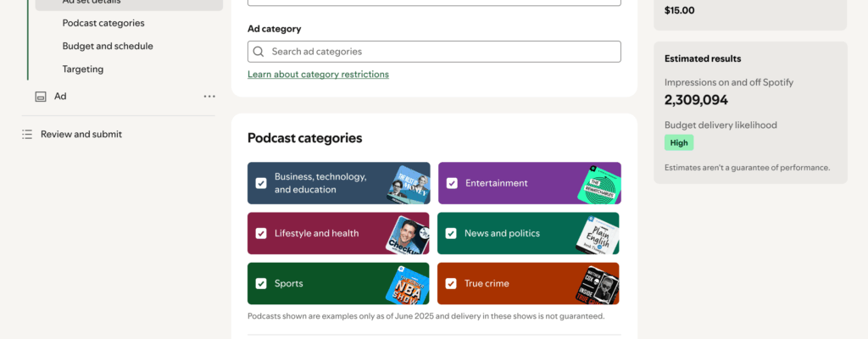Click the True crime podcast cover artwork
The width and height of the screenshot is (868, 339).
tap(598, 284)
